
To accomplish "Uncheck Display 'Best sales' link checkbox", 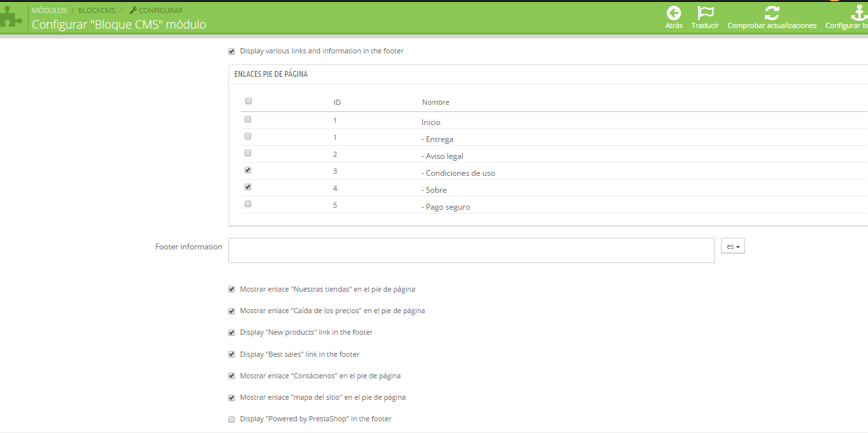I will tap(232, 355).
